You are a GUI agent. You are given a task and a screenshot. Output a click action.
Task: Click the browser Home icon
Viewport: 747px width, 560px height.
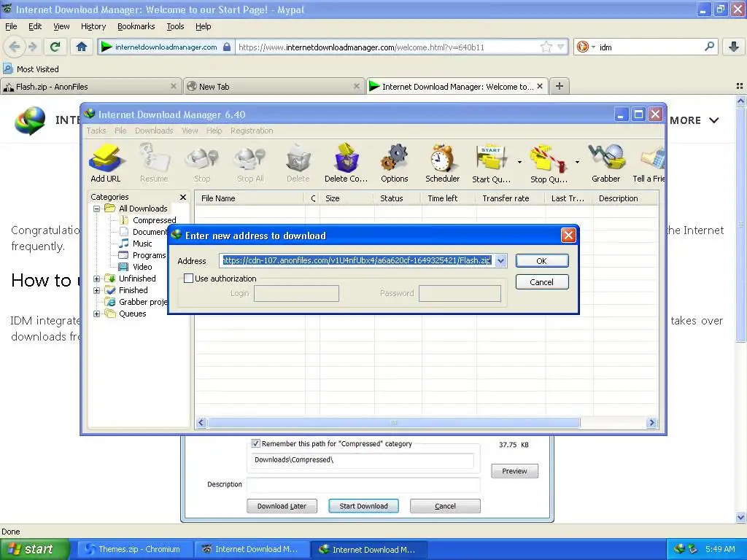pos(82,47)
